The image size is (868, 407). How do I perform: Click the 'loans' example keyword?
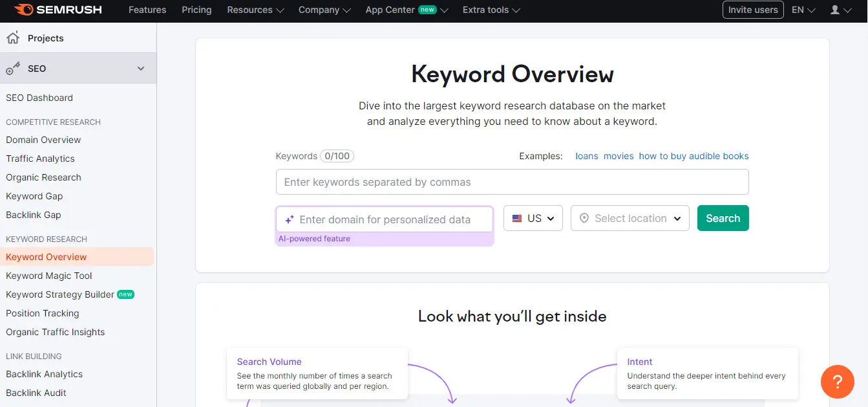coord(587,156)
